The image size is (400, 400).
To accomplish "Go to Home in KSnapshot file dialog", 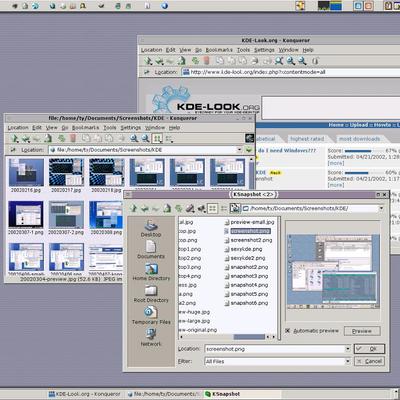I will [x=167, y=209].
